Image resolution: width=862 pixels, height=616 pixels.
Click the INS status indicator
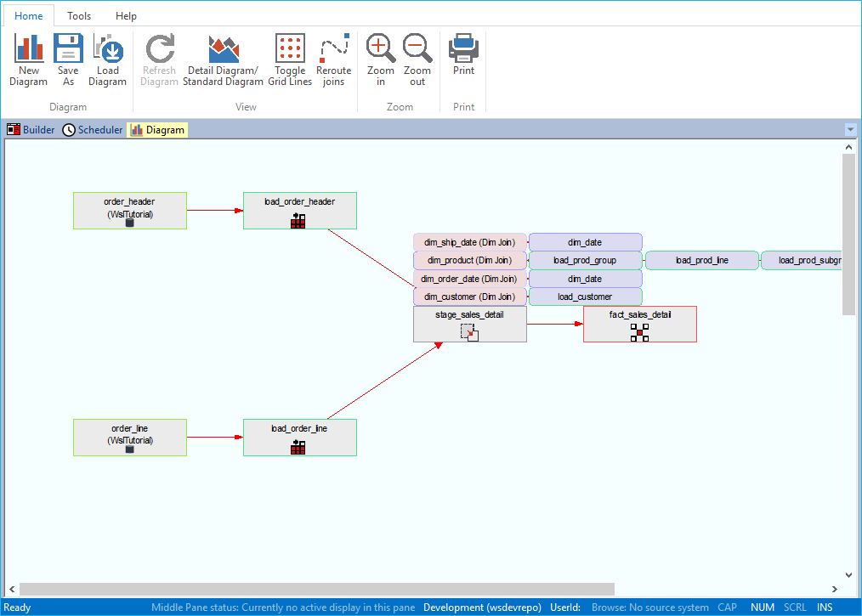(825, 608)
